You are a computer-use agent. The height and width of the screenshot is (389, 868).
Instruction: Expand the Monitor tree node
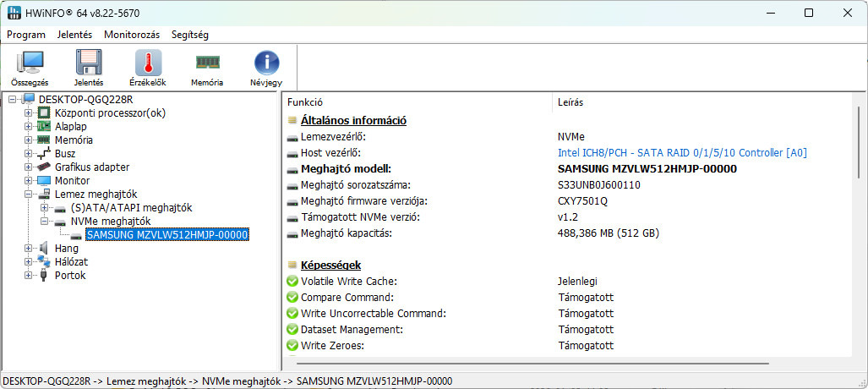coord(29,181)
